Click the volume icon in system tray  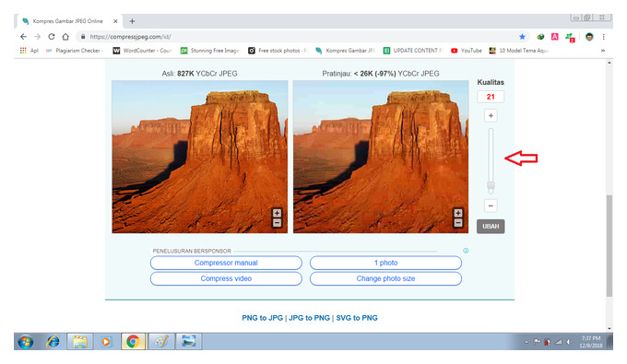point(569,342)
